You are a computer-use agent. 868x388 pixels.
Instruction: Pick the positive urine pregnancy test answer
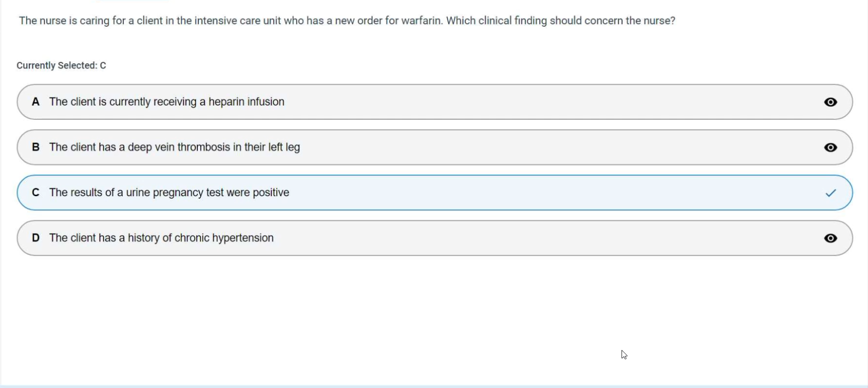pyautogui.click(x=169, y=192)
